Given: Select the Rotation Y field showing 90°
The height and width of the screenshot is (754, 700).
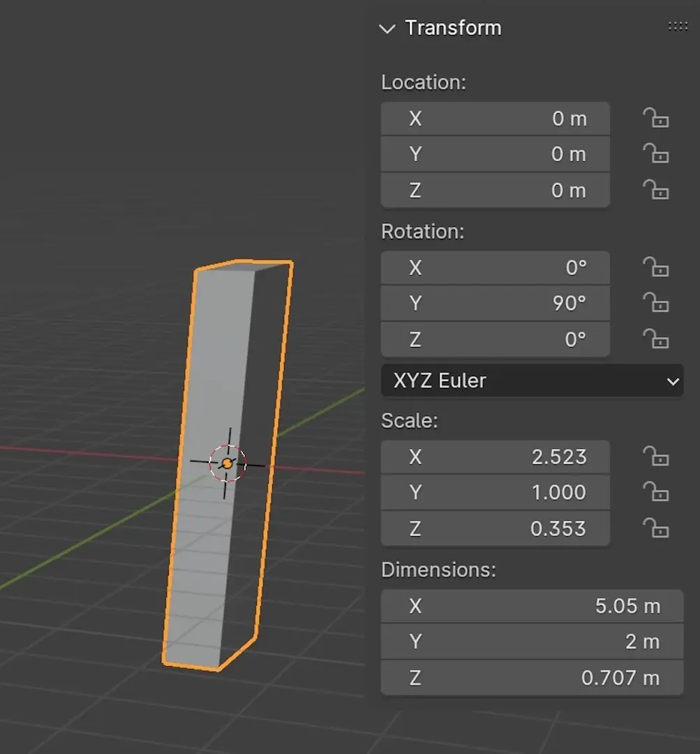Looking at the screenshot, I should pyautogui.click(x=495, y=304).
